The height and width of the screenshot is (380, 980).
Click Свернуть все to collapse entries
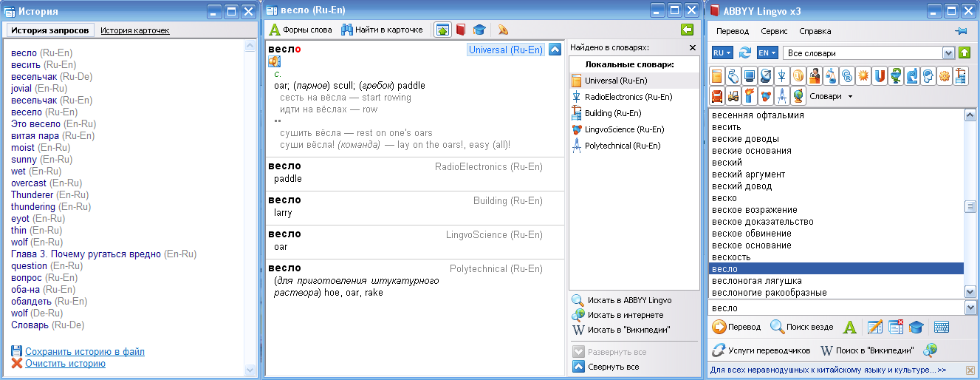pyautogui.click(x=605, y=366)
